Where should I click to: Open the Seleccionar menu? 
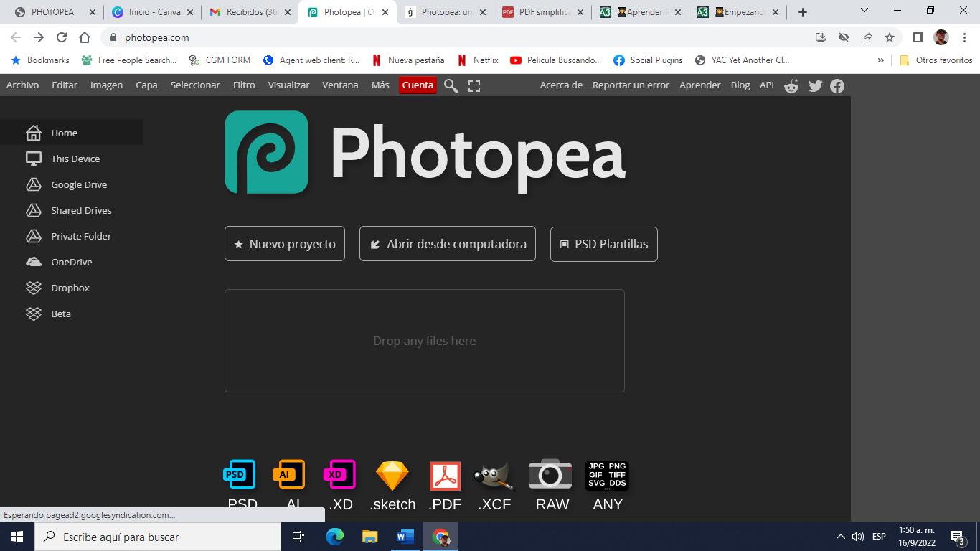195,85
